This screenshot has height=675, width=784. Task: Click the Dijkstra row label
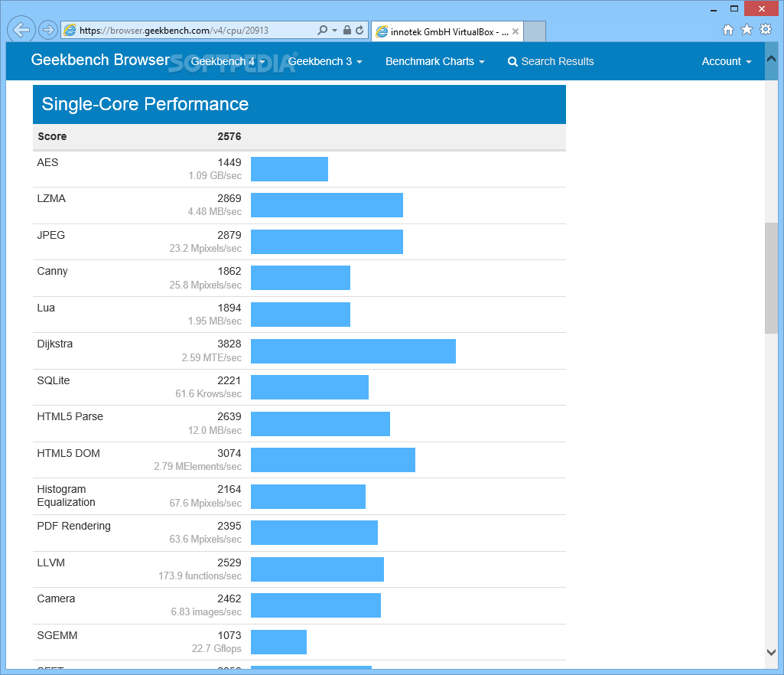(54, 344)
